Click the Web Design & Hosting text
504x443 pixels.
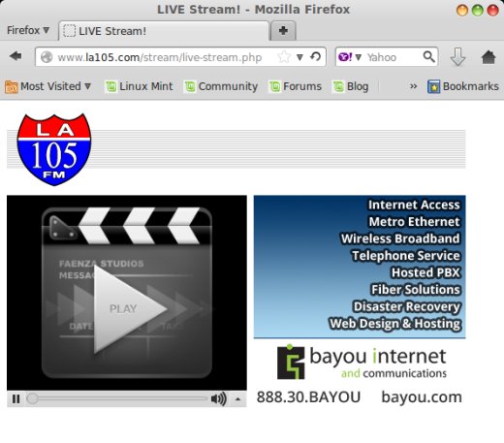click(394, 324)
